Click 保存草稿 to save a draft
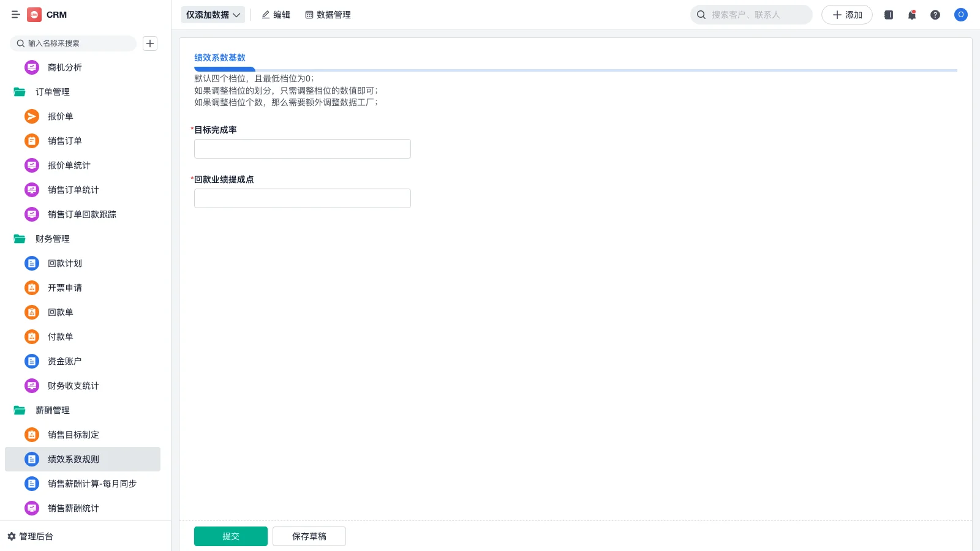The width and height of the screenshot is (980, 551). [x=309, y=536]
